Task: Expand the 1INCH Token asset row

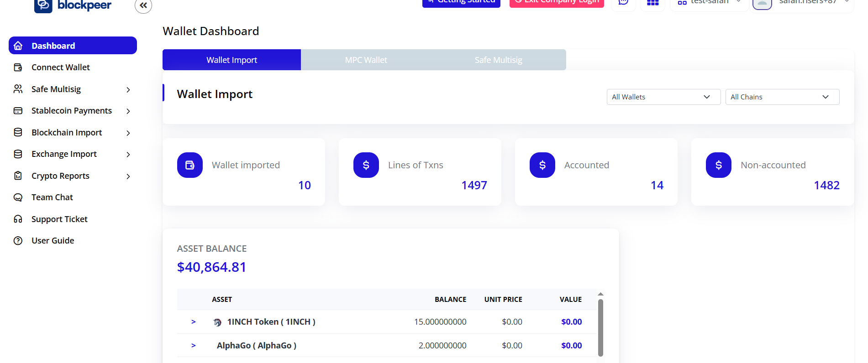Action: click(x=194, y=322)
